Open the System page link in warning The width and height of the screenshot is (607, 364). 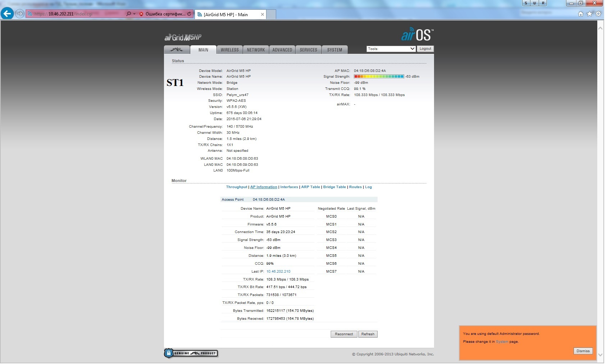click(502, 342)
